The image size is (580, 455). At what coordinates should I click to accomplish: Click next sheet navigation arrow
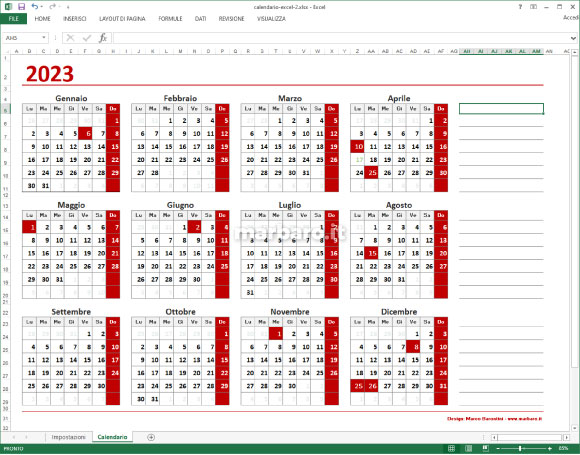pos(26,437)
